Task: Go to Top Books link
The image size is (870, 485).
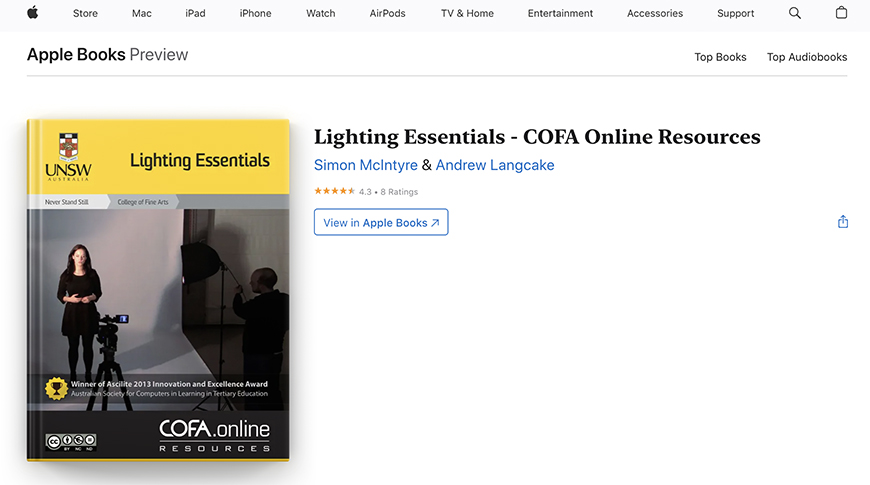Action: click(720, 57)
